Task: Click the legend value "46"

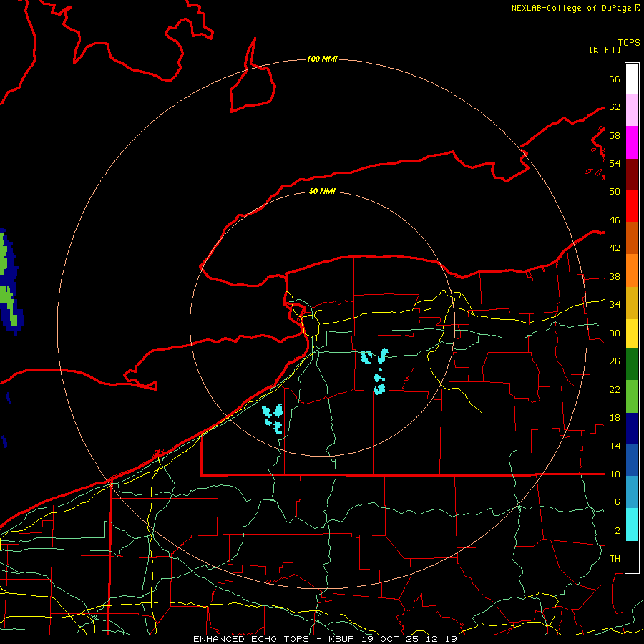Action: 615,220
